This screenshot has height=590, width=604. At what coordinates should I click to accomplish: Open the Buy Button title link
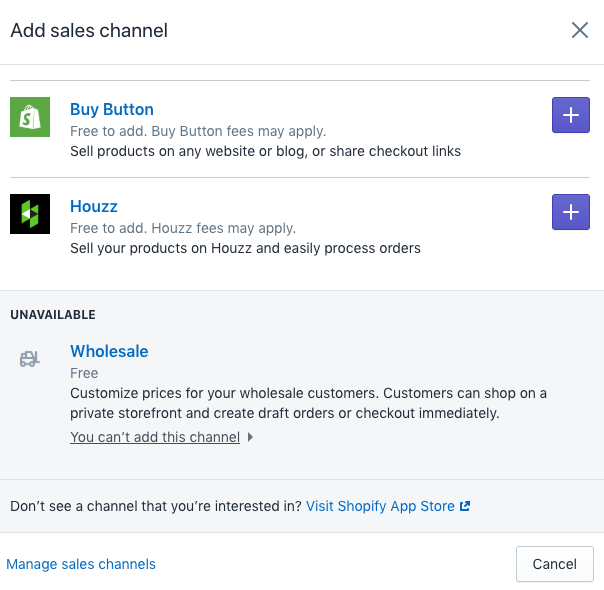coord(112,109)
